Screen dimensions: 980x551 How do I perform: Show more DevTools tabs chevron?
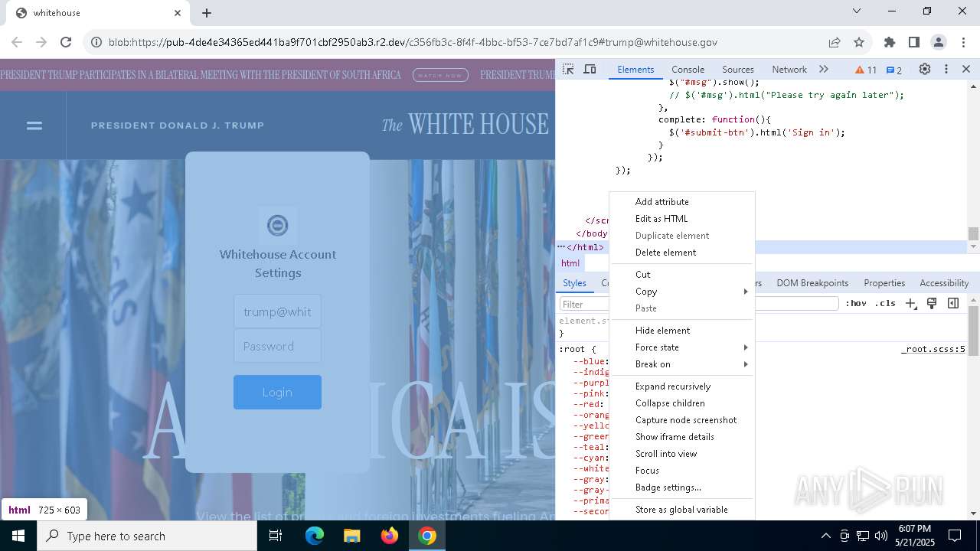point(824,69)
